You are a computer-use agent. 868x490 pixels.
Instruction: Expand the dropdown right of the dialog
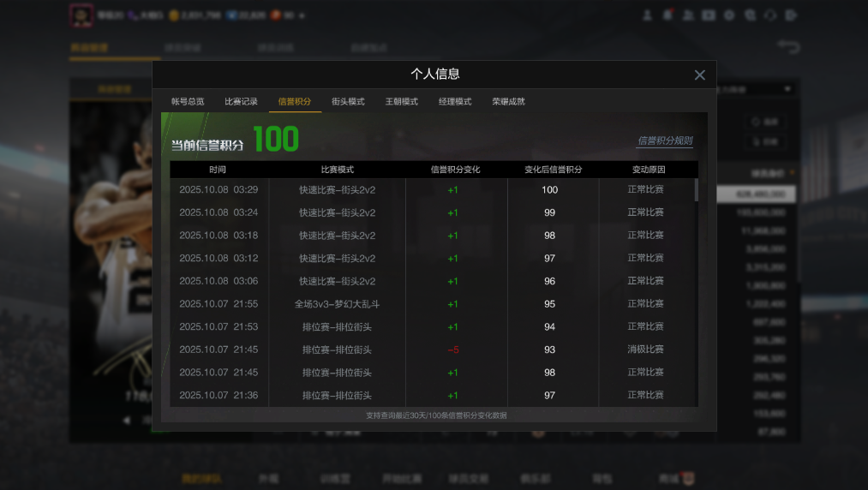point(787,89)
